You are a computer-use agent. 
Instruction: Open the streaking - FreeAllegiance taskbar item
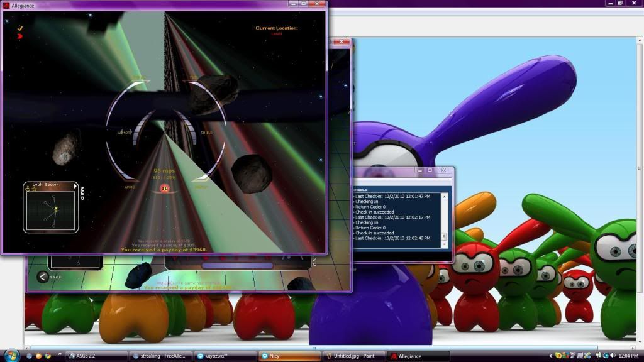pyautogui.click(x=161, y=356)
